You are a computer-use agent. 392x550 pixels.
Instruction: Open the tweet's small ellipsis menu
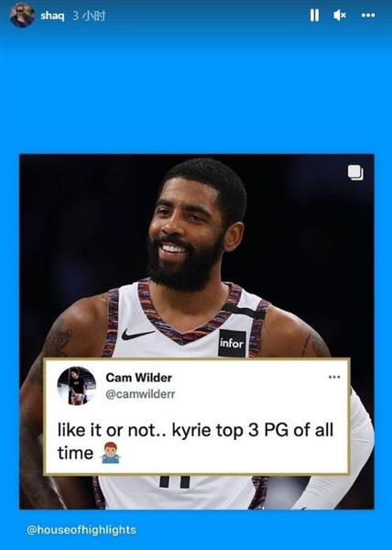(x=334, y=377)
